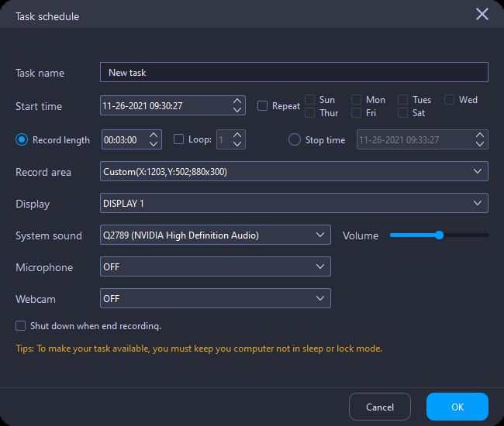Increase the Start time value with up arrow
Viewport: 504px width, 426px height.
click(236, 101)
